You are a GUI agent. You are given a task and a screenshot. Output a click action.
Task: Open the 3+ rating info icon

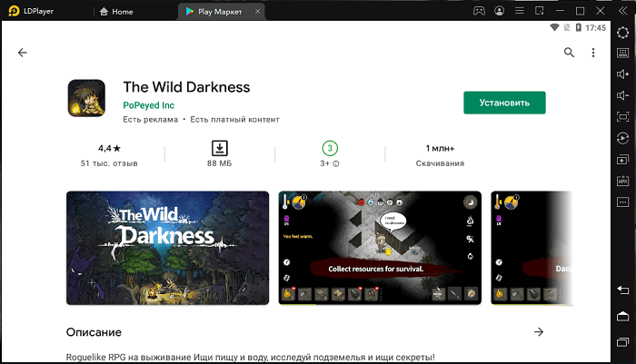[336, 163]
